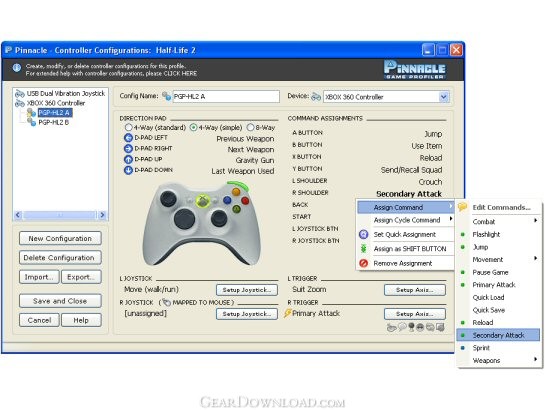The height and width of the screenshot is (410, 545).
Task: Click the red Remove Assignment icon
Action: 364,263
